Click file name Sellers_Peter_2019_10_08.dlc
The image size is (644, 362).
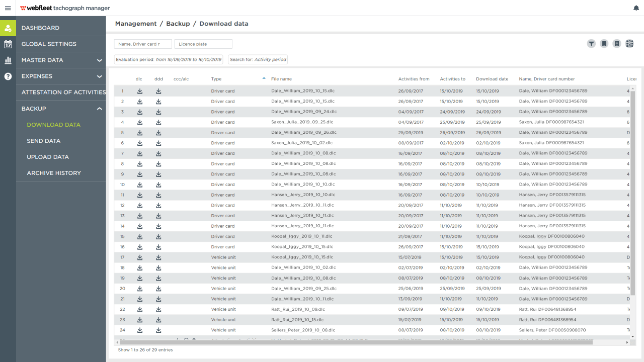303,330
